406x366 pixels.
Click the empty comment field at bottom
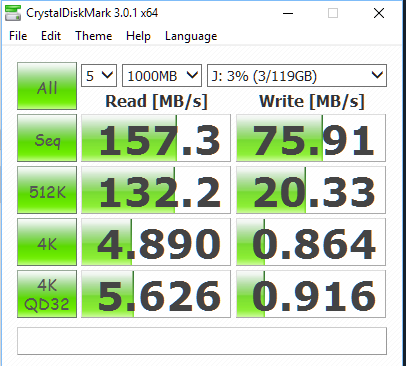tap(202, 341)
